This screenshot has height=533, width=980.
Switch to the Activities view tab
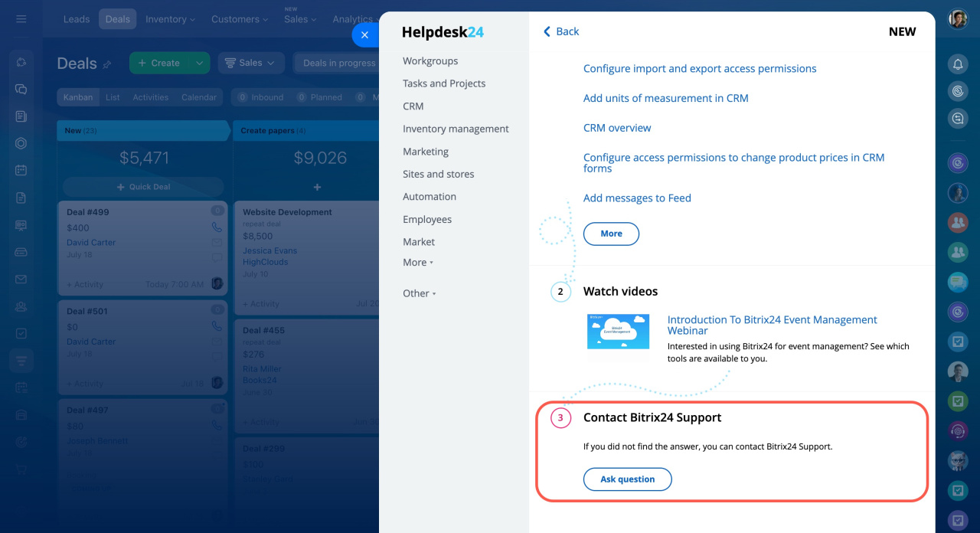[x=150, y=97]
